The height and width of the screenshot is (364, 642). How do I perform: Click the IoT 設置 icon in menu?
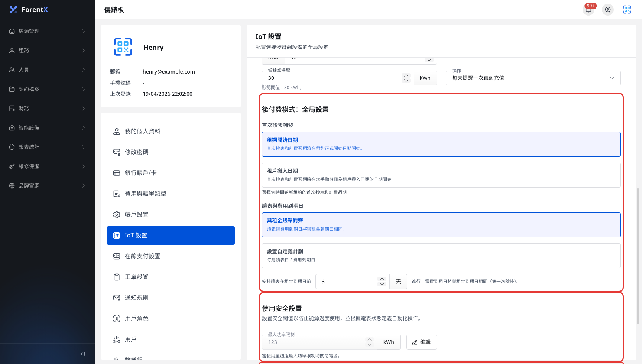(117, 235)
